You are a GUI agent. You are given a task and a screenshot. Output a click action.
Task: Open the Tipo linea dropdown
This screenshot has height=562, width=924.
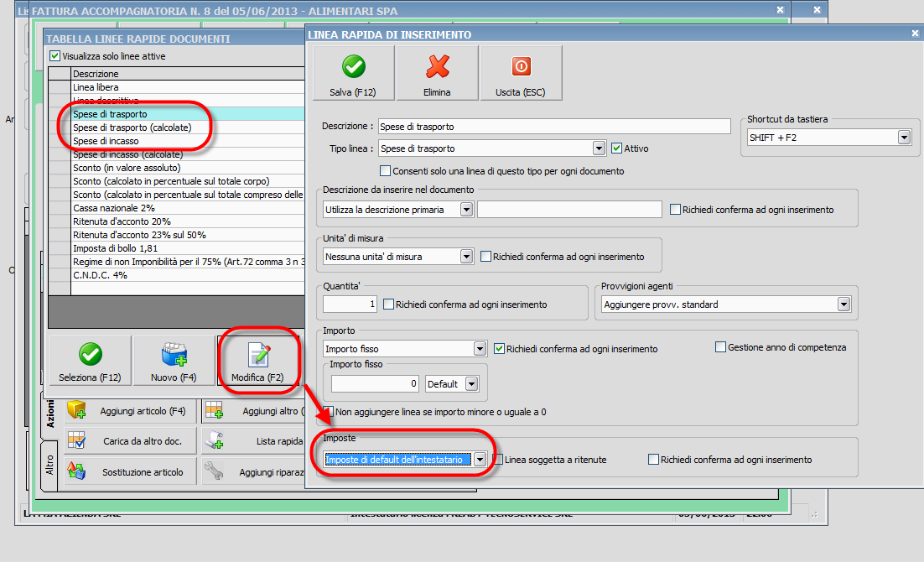coord(599,148)
